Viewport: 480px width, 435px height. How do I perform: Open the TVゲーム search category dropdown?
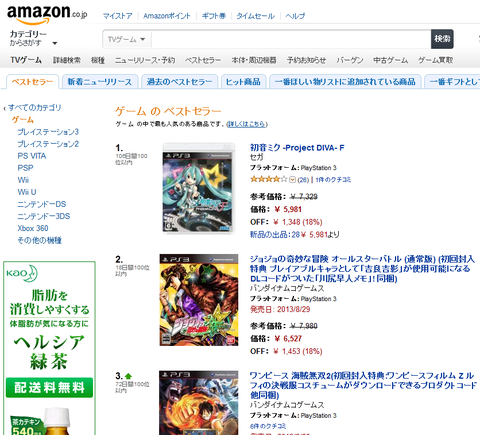pyautogui.click(x=127, y=39)
